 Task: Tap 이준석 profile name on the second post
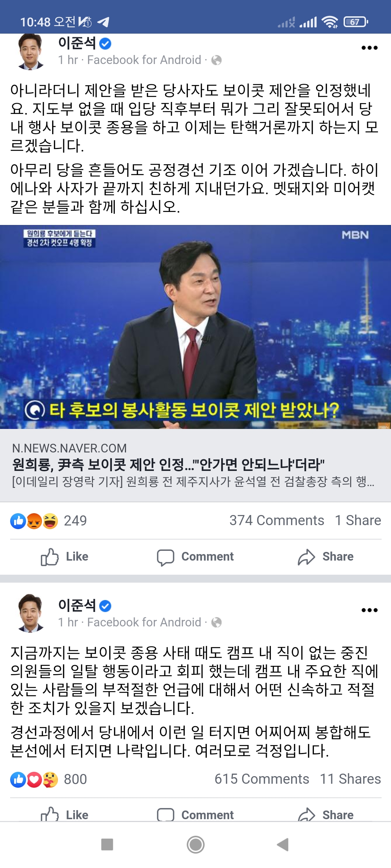pyautogui.click(x=77, y=605)
